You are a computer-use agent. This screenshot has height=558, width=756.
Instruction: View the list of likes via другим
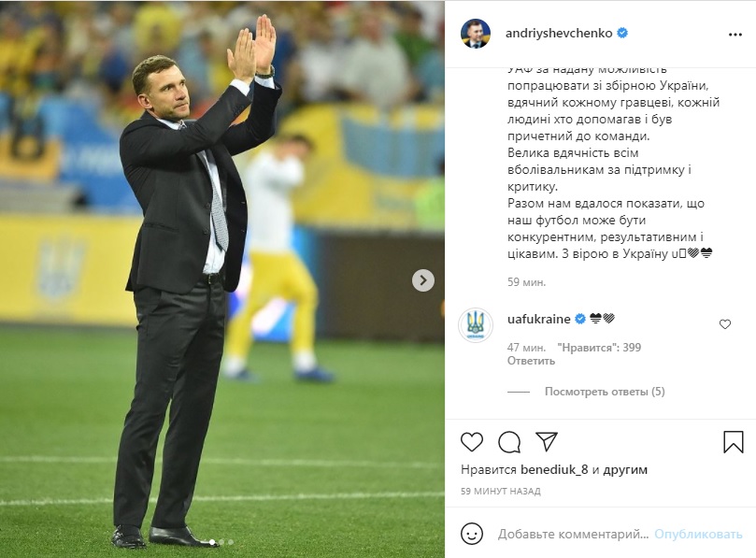tap(625, 469)
